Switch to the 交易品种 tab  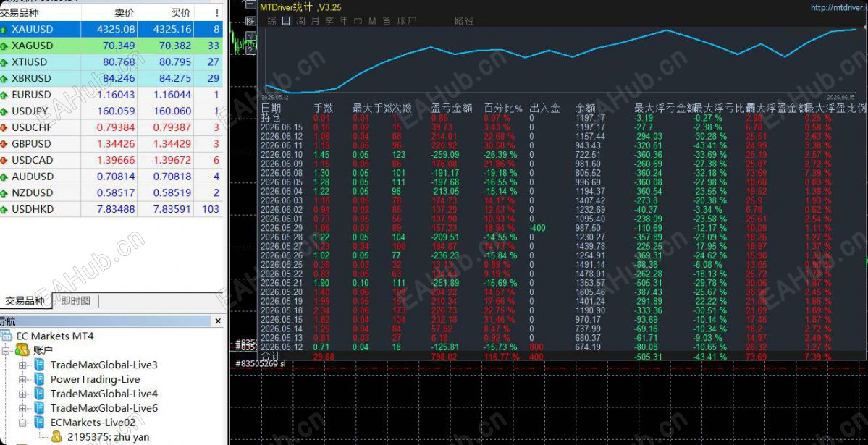click(25, 301)
